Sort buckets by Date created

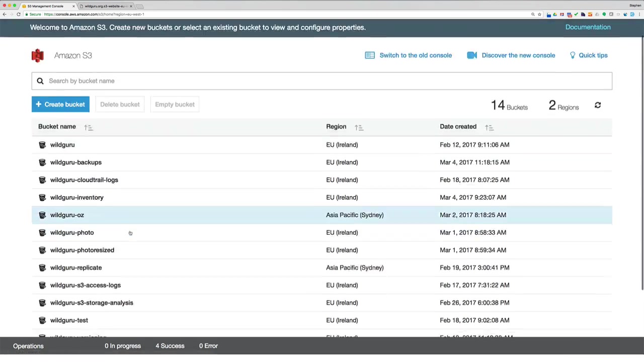tap(489, 127)
